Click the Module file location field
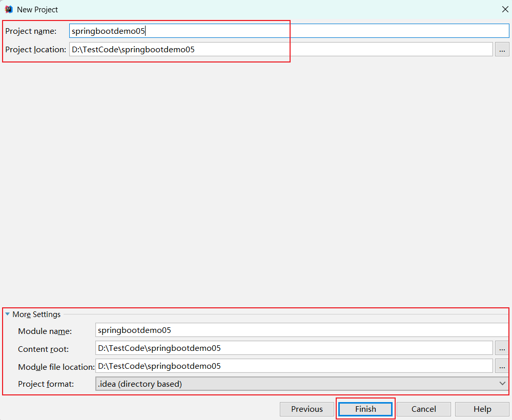512x420 pixels. 294,366
